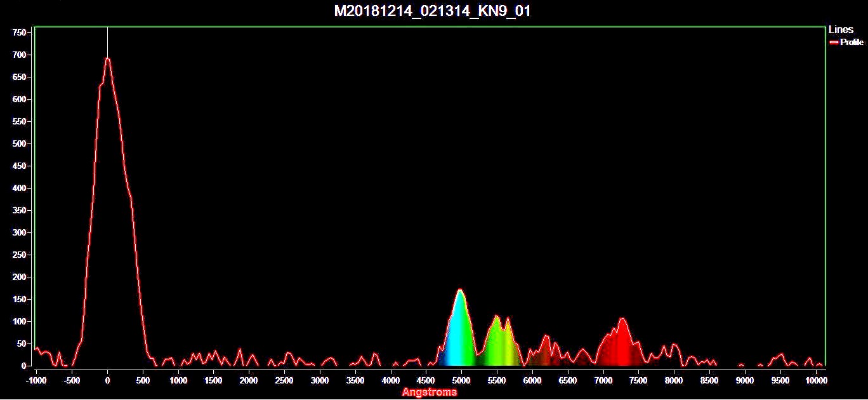Click the 5000 x-axis tick label

461,380
